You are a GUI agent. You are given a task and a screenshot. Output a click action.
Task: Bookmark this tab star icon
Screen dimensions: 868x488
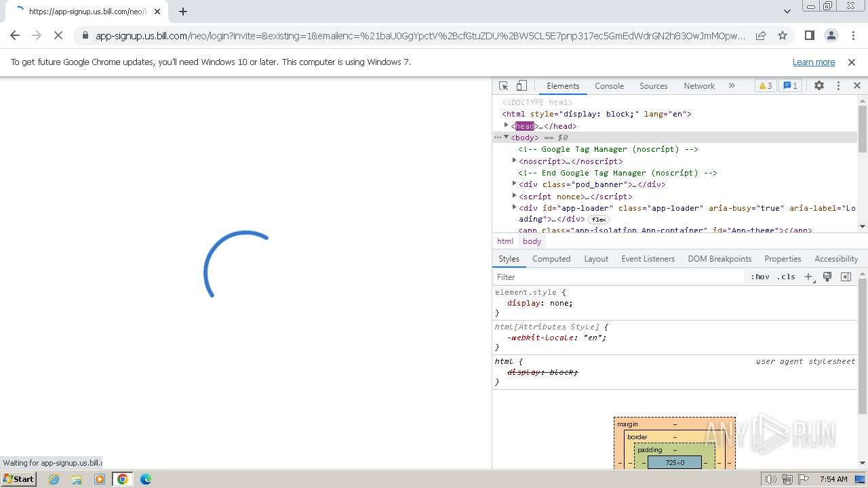click(783, 36)
